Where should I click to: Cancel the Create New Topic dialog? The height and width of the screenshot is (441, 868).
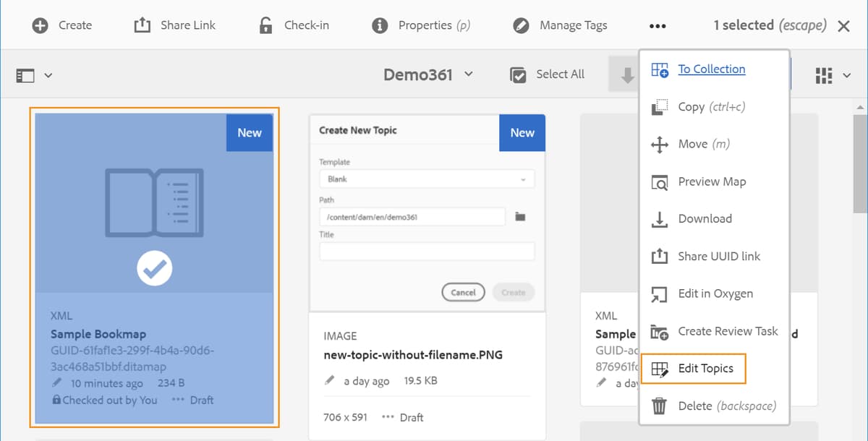463,292
